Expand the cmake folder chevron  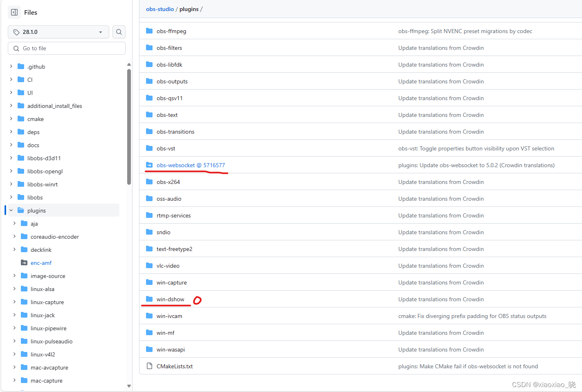click(x=11, y=119)
